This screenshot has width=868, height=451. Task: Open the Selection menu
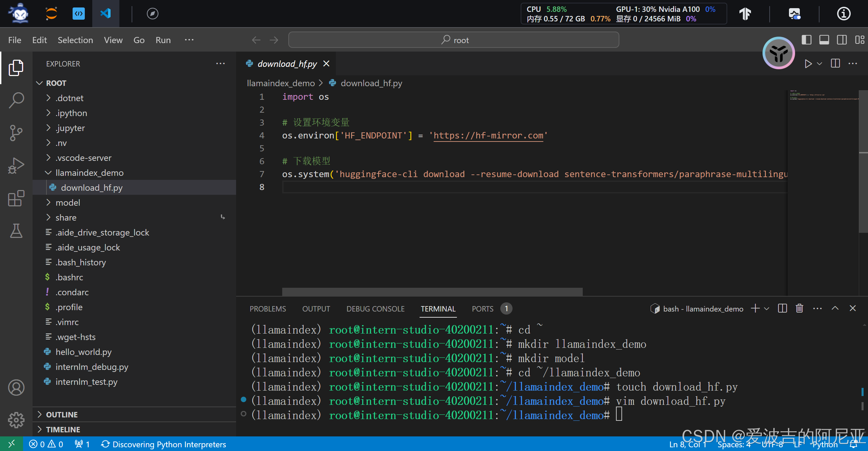point(75,40)
